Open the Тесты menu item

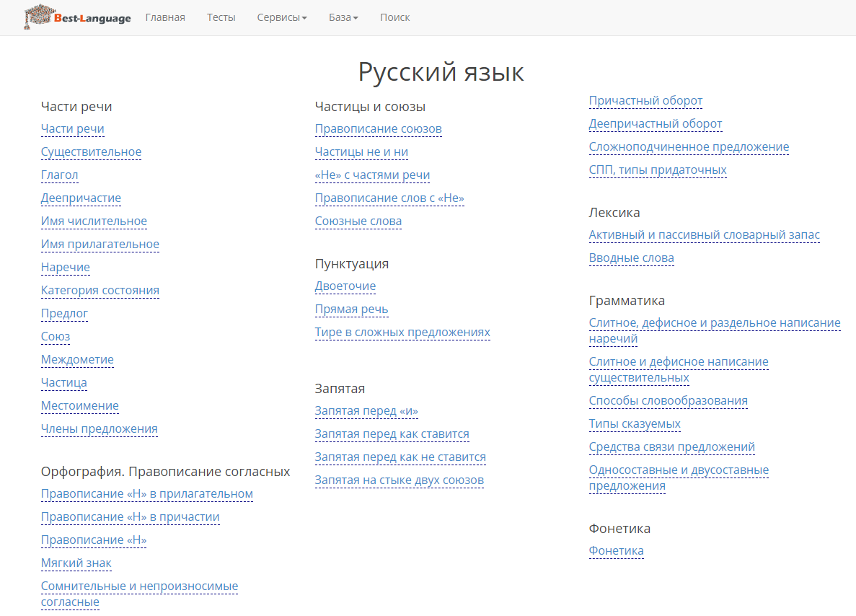pyautogui.click(x=221, y=17)
